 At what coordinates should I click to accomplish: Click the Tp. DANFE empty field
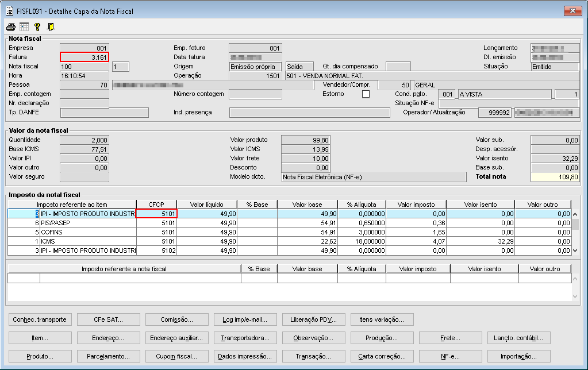[105, 113]
